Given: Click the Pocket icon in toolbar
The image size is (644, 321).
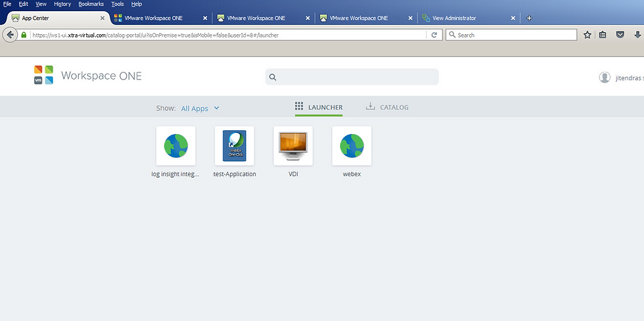Looking at the screenshot, I should pyautogui.click(x=620, y=35).
